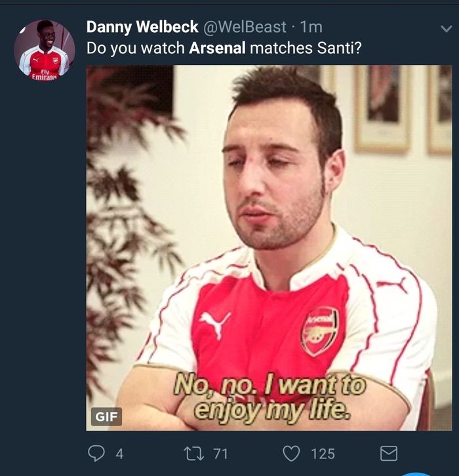Open Danny Welbeck's profile picture
459x476 pixels.
coord(45,50)
